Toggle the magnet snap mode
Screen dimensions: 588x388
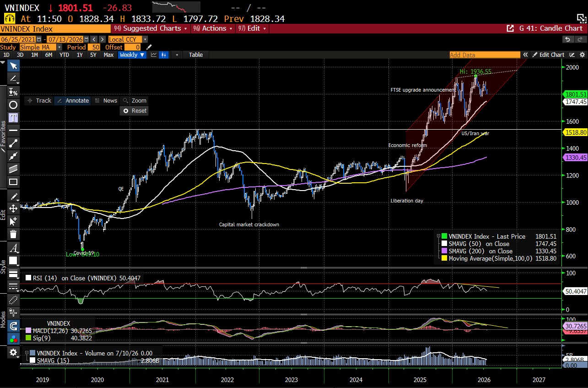(x=13, y=326)
